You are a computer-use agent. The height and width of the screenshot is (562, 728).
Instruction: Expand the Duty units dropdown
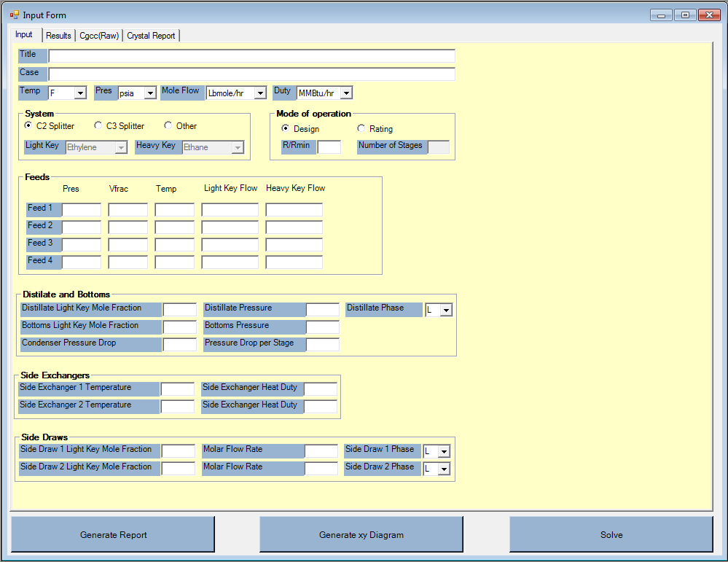pos(346,93)
